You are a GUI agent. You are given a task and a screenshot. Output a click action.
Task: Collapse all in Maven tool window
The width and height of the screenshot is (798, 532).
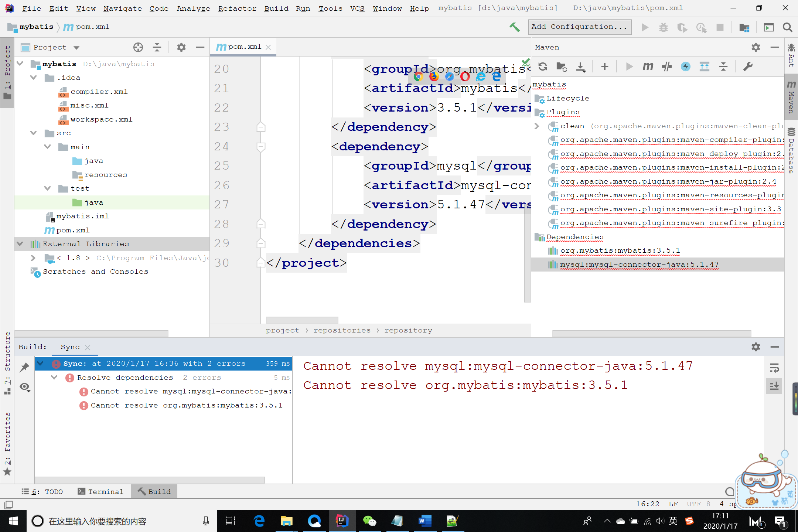click(x=723, y=66)
